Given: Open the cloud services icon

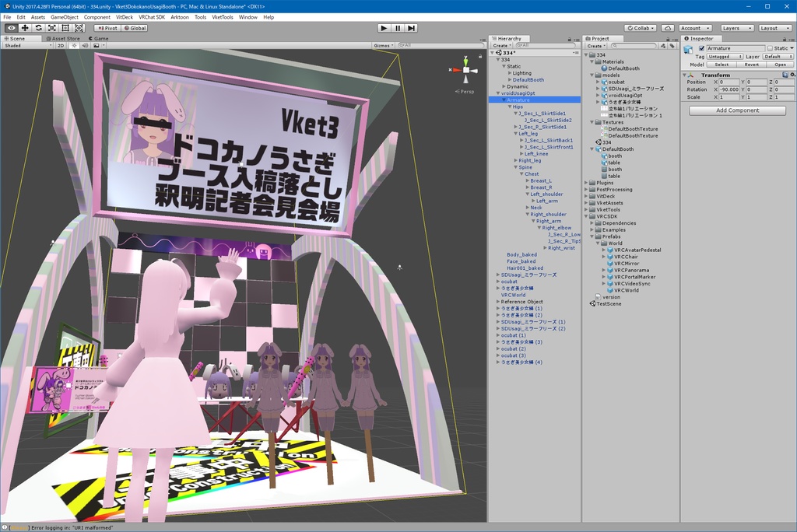Looking at the screenshot, I should click(x=668, y=28).
